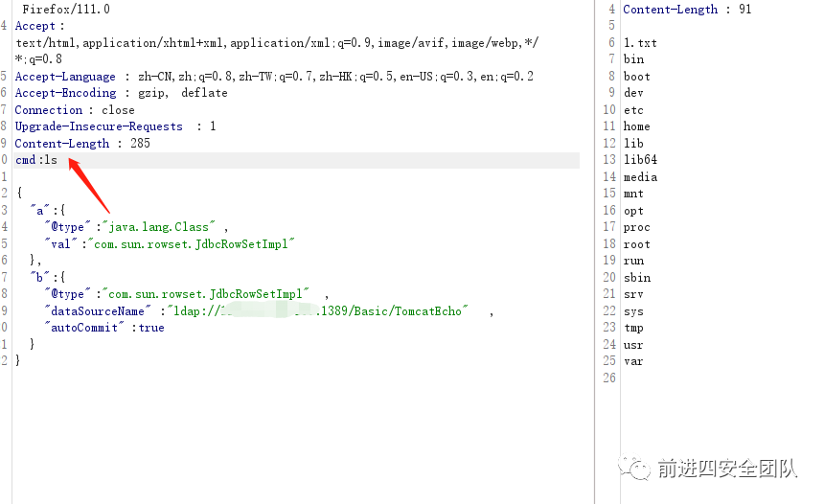Viewport: 824px width, 504px height.
Task: Click the 'dataSourceName' key
Action: point(98,311)
